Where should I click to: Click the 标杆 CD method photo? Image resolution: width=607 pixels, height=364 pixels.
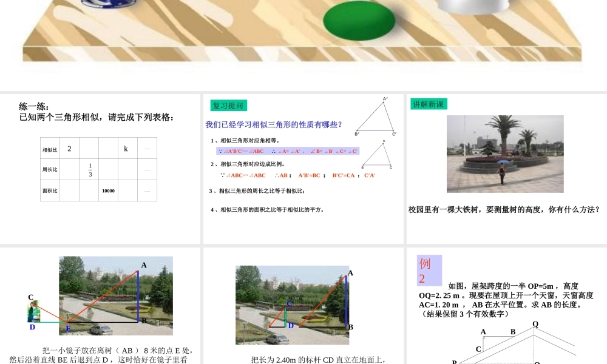click(293, 305)
